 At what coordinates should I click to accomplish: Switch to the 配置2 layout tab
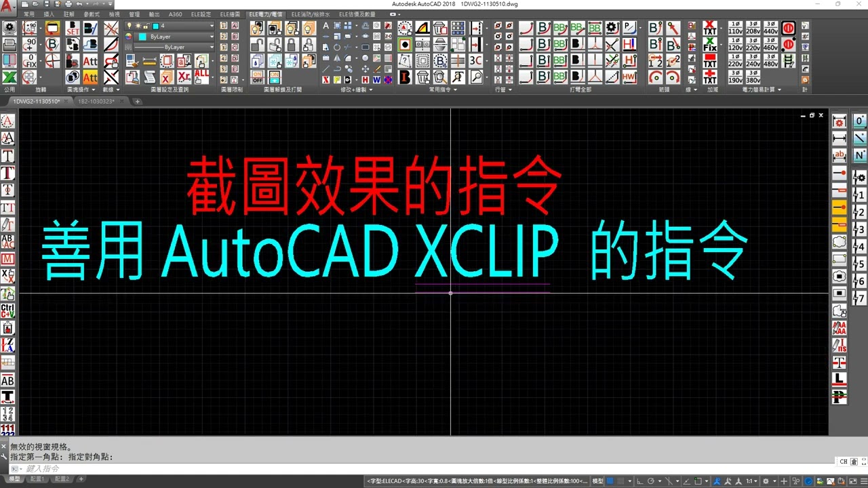tap(62, 479)
